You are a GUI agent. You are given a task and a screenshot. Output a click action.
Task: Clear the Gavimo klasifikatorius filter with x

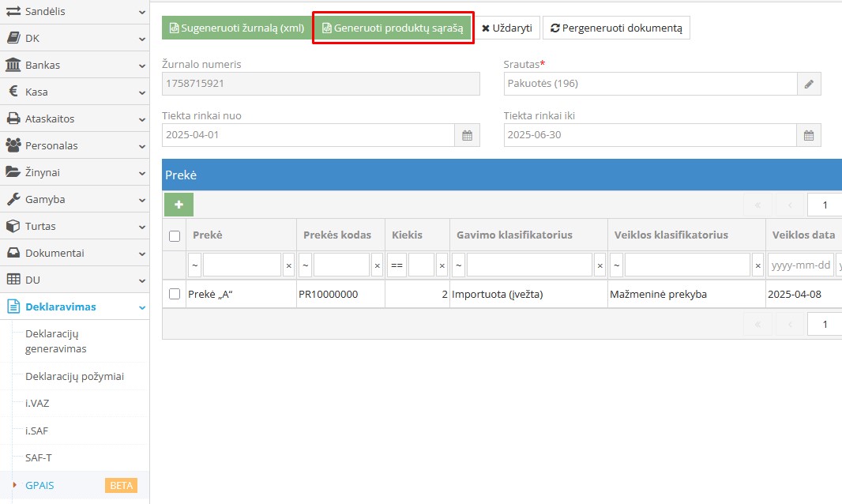click(600, 265)
